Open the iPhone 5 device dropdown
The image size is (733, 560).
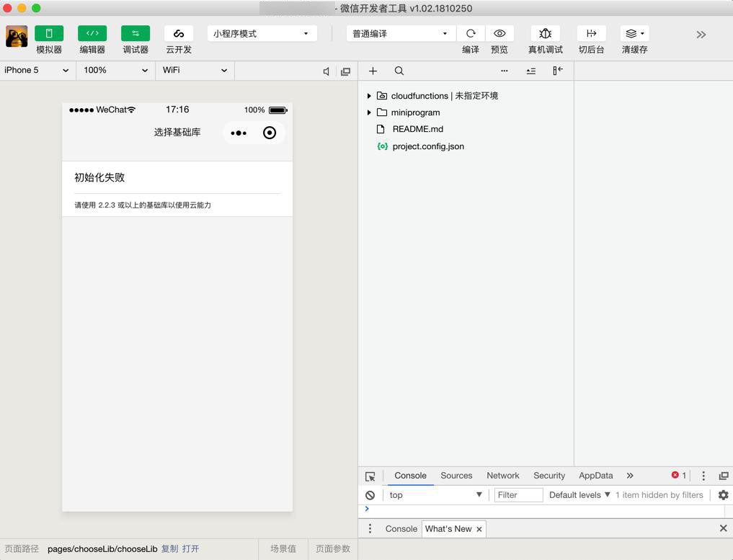pyautogui.click(x=37, y=70)
